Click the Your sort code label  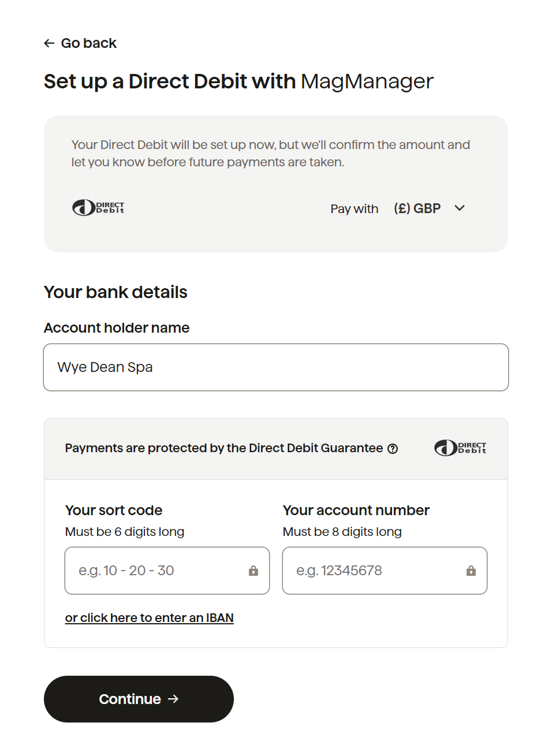click(x=114, y=511)
